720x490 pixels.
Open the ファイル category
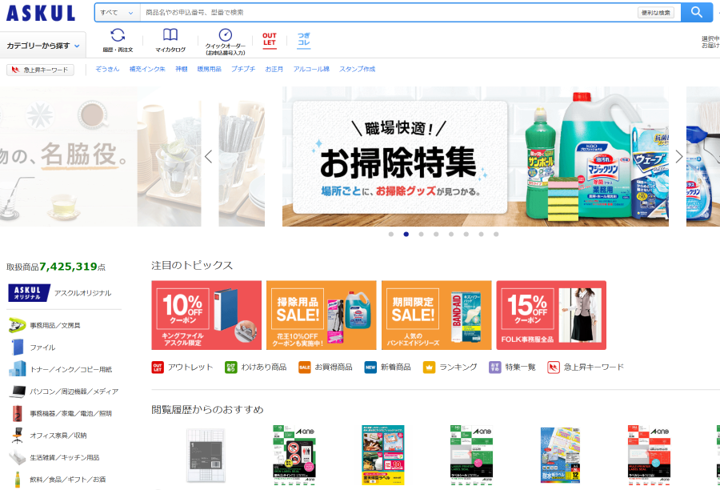coord(32,347)
